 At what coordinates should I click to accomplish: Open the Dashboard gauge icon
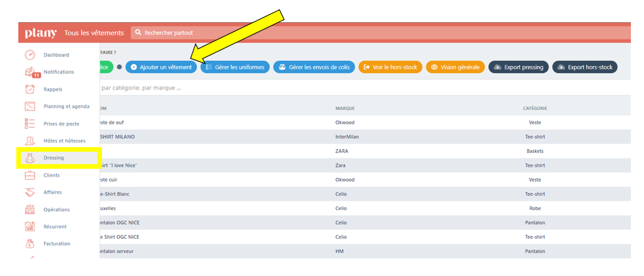[x=29, y=55]
